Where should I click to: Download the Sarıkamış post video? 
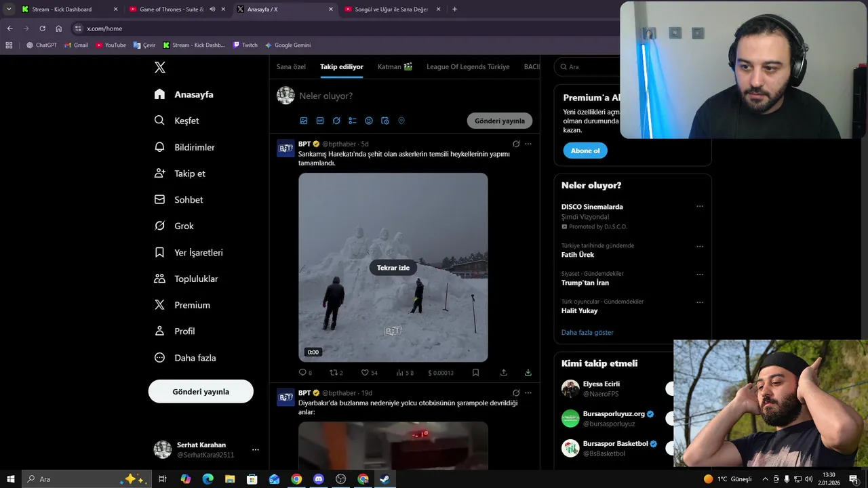tap(528, 373)
